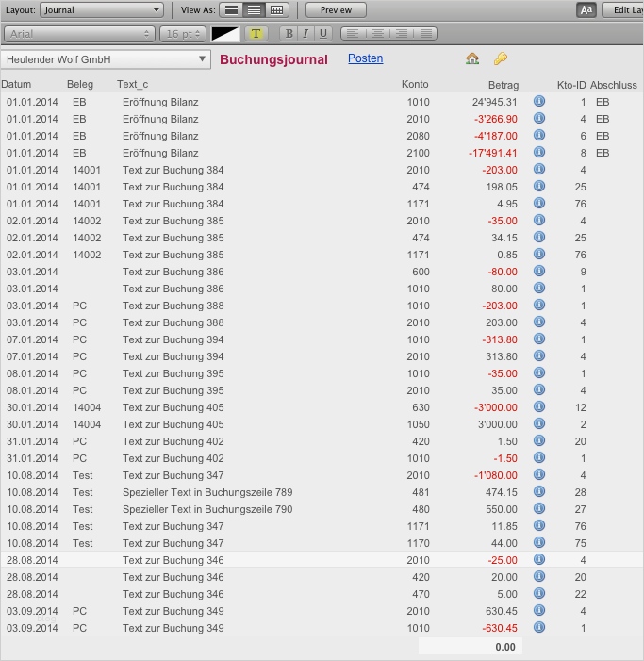Screen dimensions: 644x661
Task: Open info icon for the -313.80 row
Action: [539, 339]
